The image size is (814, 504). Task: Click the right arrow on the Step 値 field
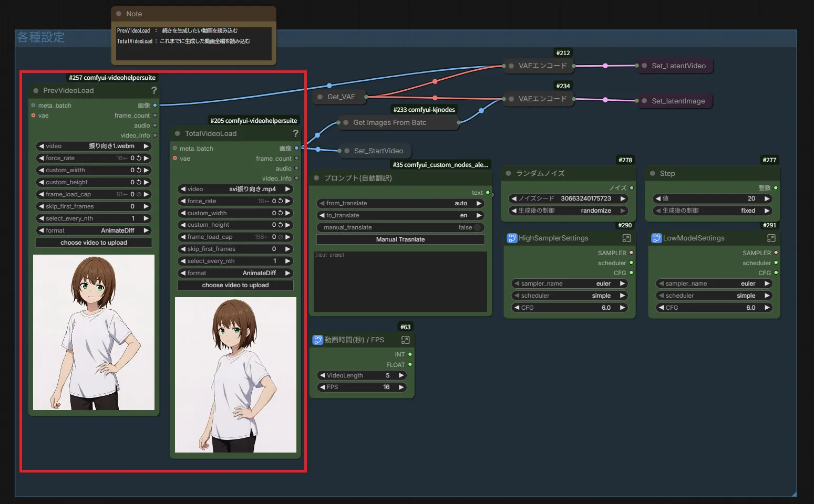(x=767, y=198)
